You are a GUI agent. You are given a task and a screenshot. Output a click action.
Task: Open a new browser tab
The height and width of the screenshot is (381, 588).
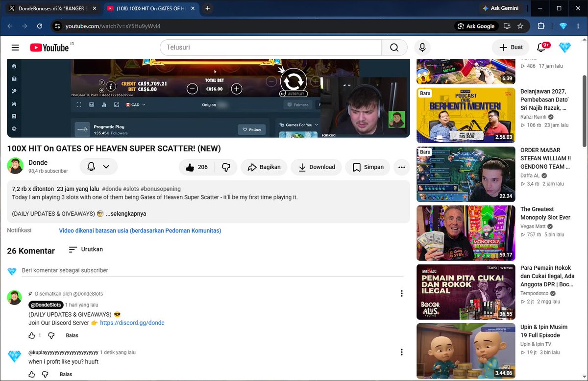click(x=208, y=8)
